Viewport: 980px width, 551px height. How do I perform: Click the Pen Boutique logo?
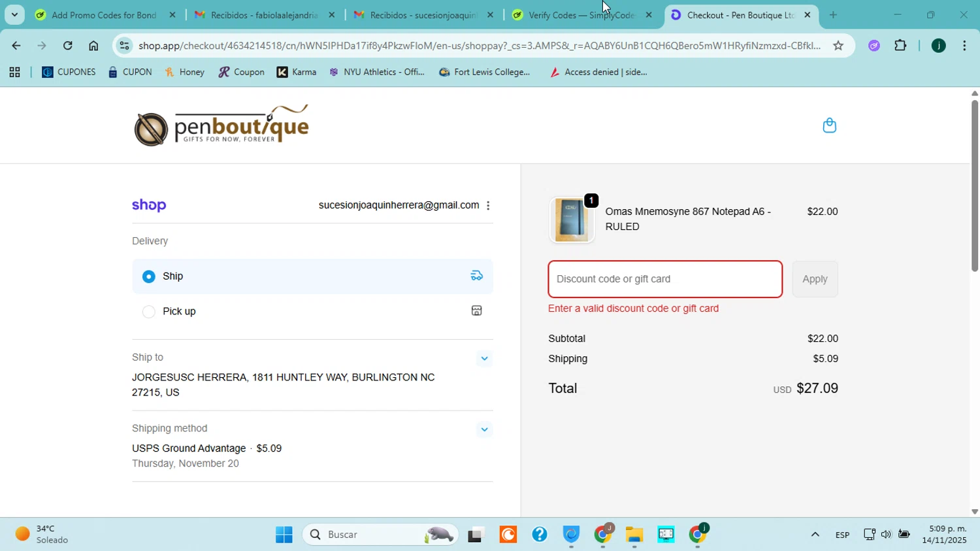[221, 125]
